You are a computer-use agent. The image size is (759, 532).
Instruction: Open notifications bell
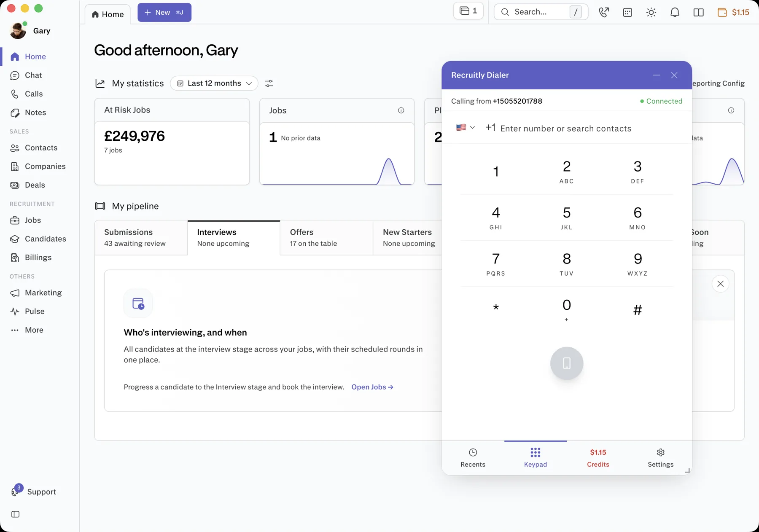pyautogui.click(x=675, y=12)
